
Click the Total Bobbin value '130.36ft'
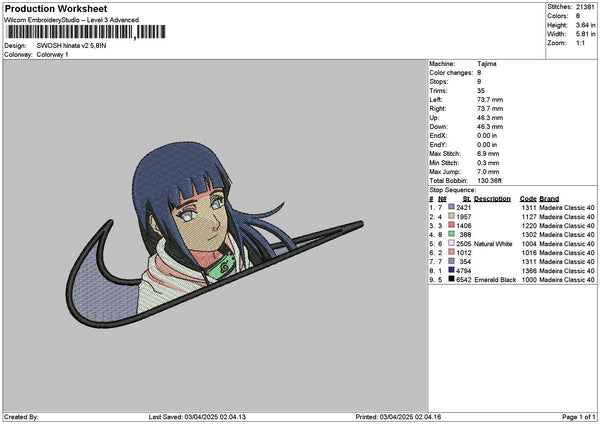click(x=489, y=181)
